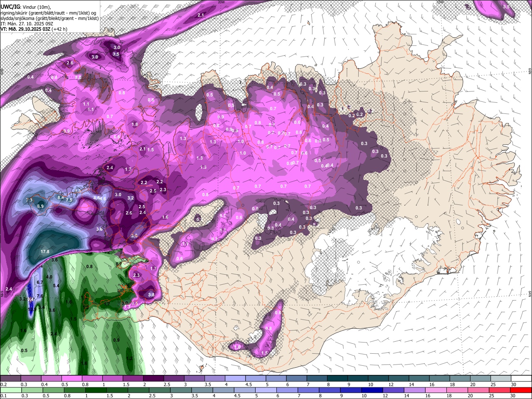Pick the magenta swatch between 1 and 1.5, top row
This screenshot has height=399, width=532.
113,379
